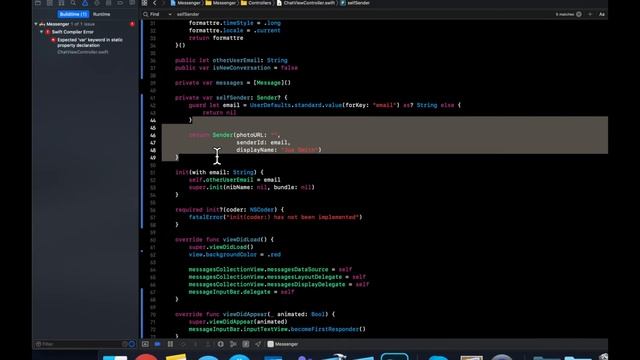
Task: Collapse the Messenger issue group
Action: tap(36, 24)
